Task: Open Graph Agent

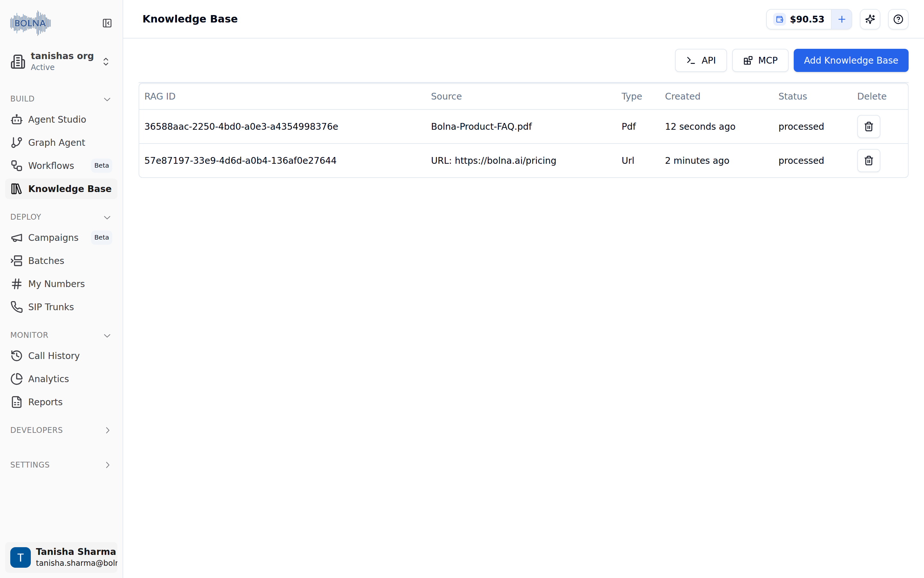Action: [61, 143]
